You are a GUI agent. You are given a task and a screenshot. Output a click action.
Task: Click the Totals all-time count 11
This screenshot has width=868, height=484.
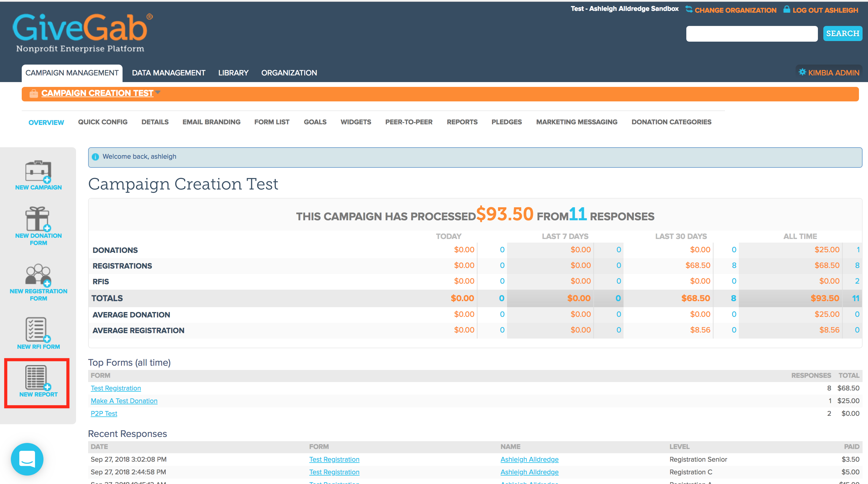856,298
